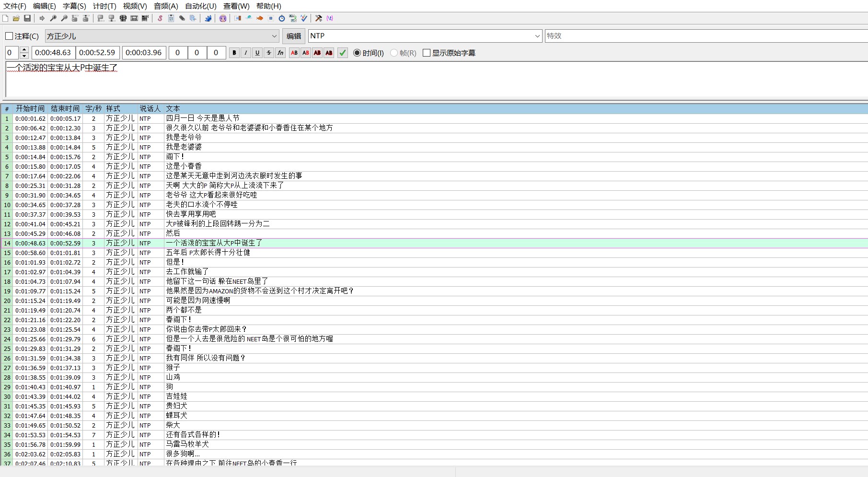Open the 自动化(U) menu
This screenshot has width=868, height=477.
coord(201,6)
